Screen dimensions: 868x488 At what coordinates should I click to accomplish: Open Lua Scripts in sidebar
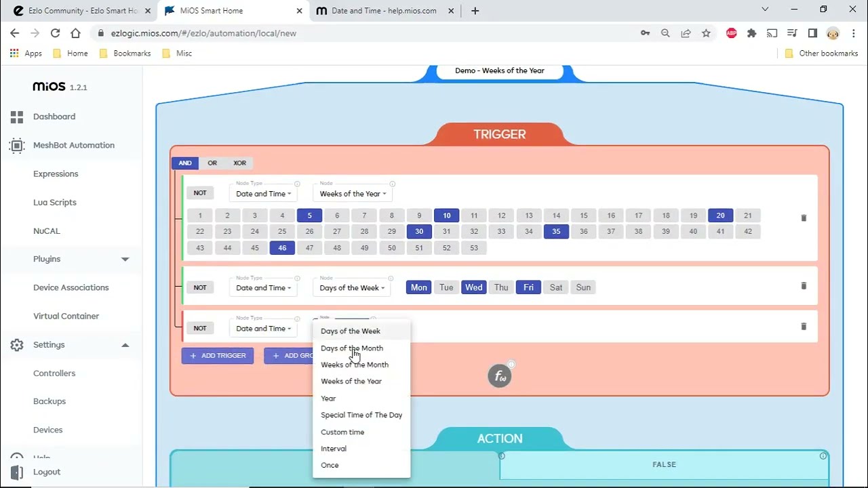[55, 202]
